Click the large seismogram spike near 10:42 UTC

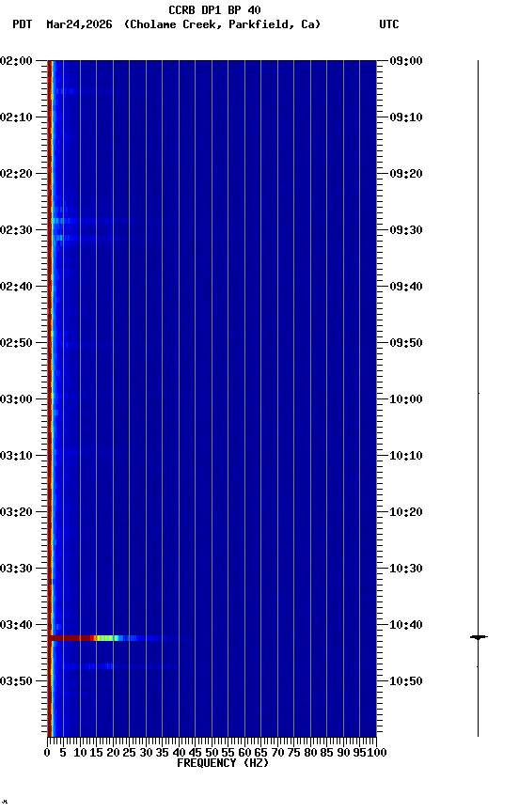pyautogui.click(x=479, y=637)
